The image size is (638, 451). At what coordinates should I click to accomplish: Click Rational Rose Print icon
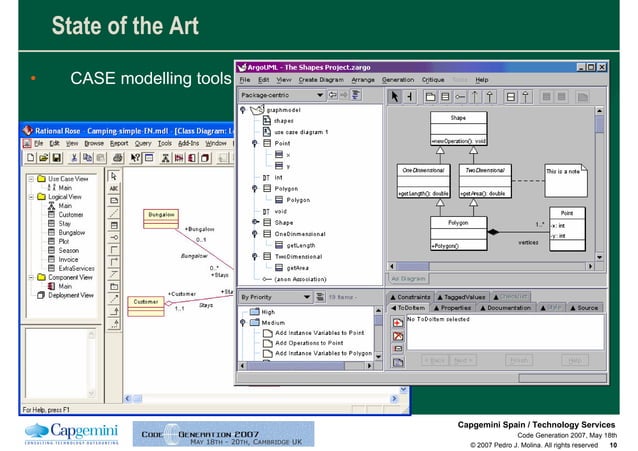tap(118, 158)
